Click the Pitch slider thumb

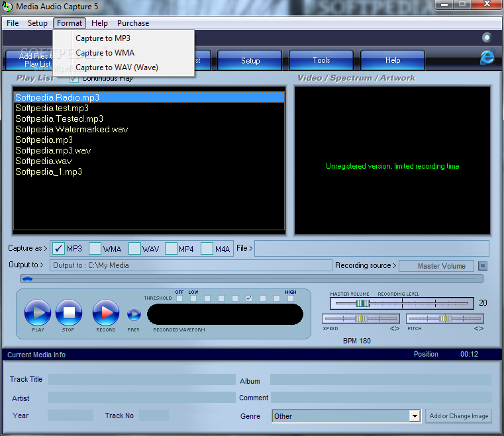click(x=445, y=318)
